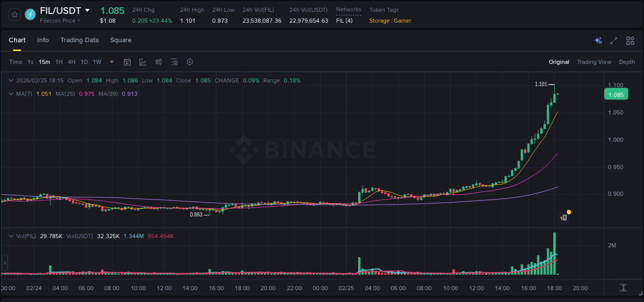Click the favorite star icon for FIL/USDT

click(14, 14)
